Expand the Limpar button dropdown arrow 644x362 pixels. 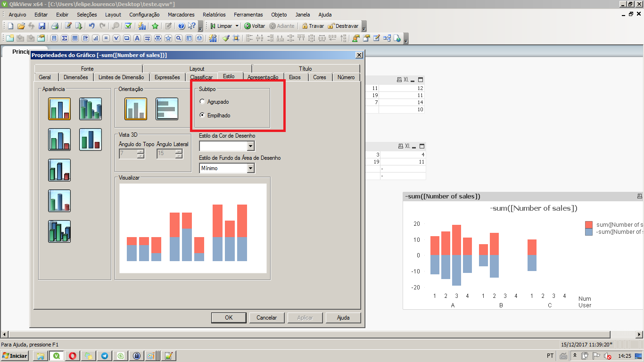coord(237,26)
